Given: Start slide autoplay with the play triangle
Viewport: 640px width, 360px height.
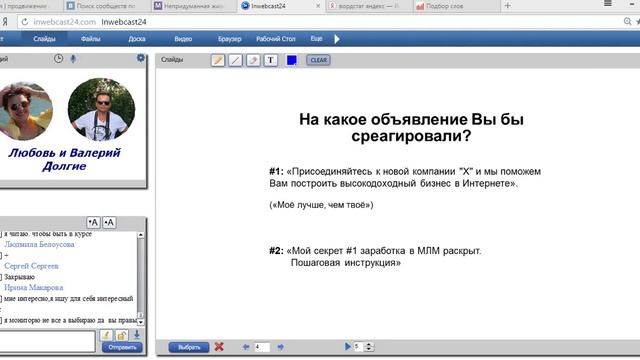Looking at the screenshot, I should point(347,346).
